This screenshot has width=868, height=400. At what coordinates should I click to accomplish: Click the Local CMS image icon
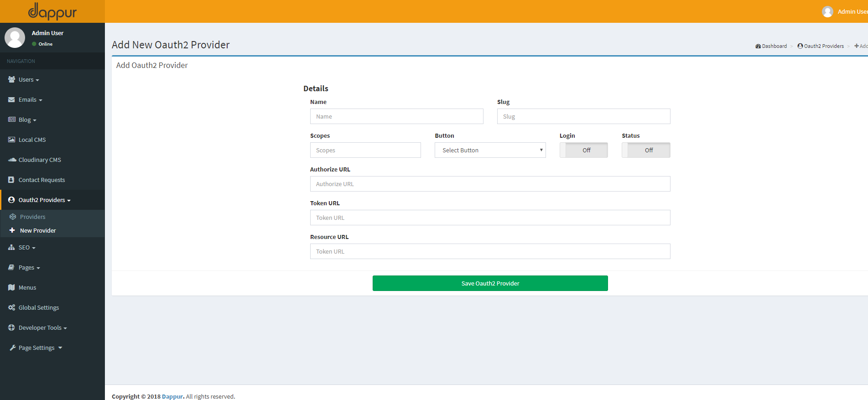point(12,140)
